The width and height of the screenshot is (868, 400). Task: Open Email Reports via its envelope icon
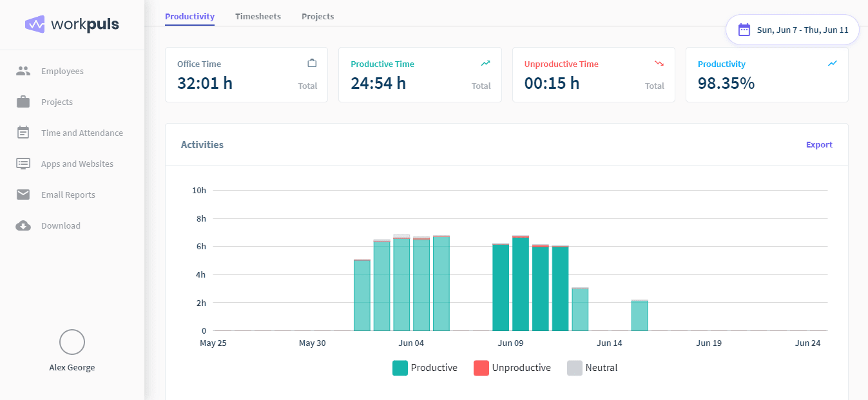click(23, 195)
